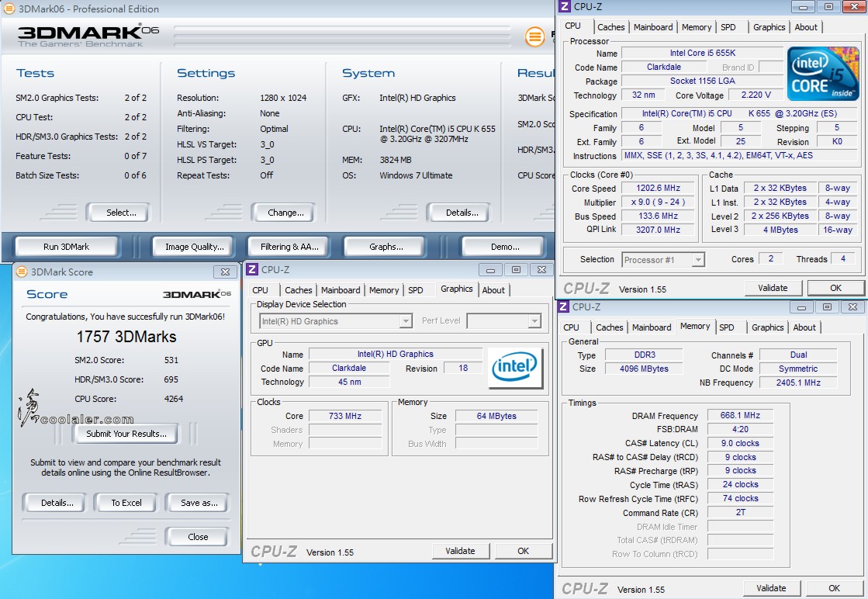This screenshot has height=599, width=868.
Task: Click the DRAM Frequency value 668.1 MHz
Action: click(x=740, y=415)
